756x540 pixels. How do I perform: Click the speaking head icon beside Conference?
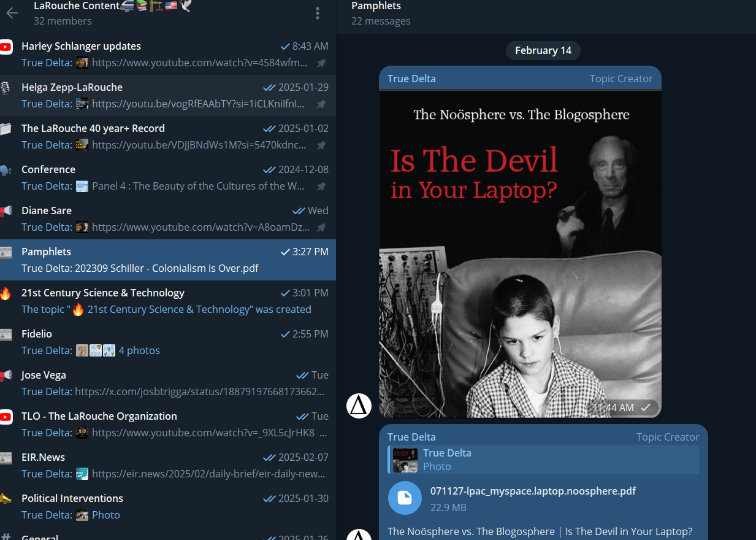[x=6, y=170]
